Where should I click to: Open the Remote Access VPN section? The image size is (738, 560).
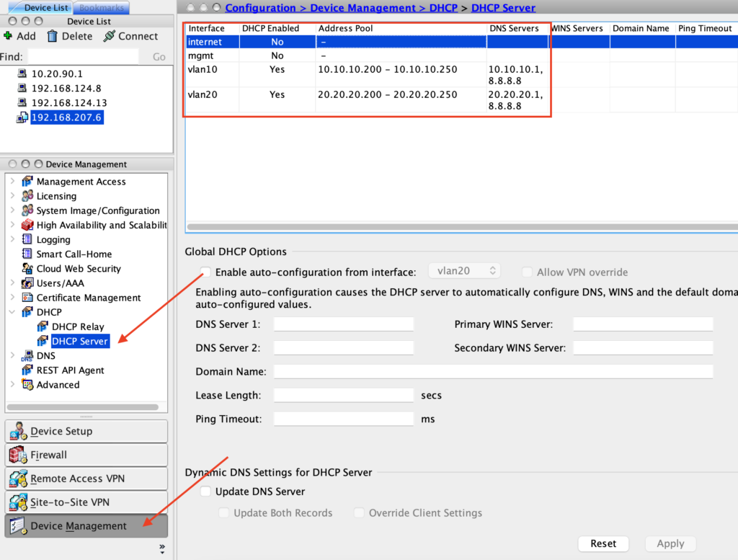click(86, 479)
